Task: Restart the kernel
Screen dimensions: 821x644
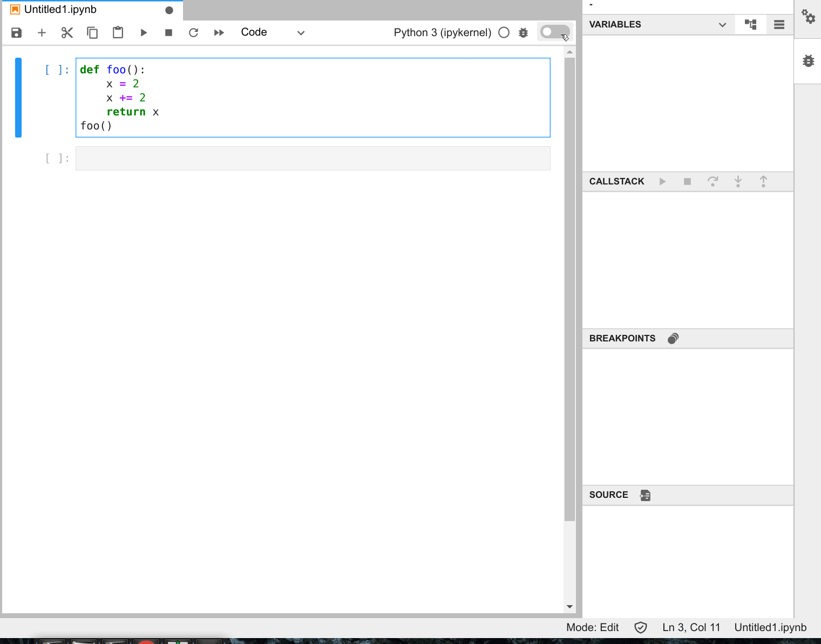Action: pyautogui.click(x=193, y=32)
